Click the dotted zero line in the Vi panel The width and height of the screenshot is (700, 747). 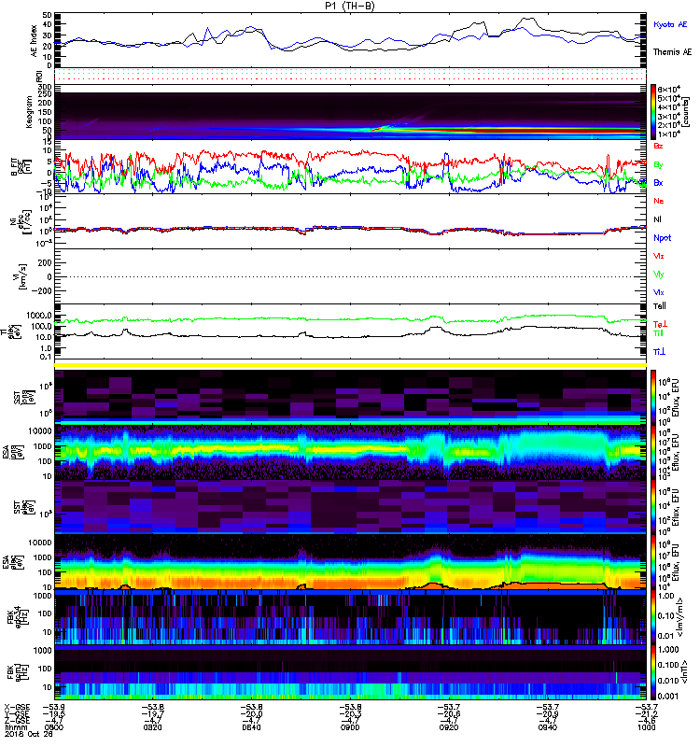click(x=351, y=276)
